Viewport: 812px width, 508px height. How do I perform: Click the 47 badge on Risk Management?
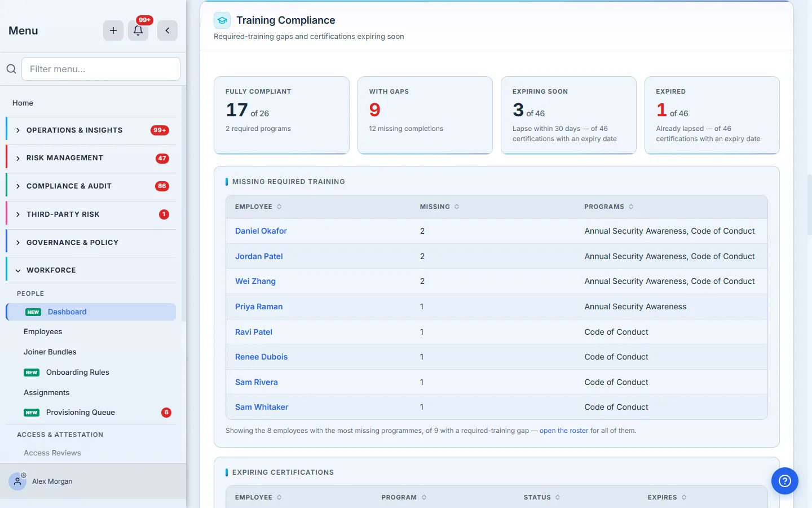(x=162, y=158)
